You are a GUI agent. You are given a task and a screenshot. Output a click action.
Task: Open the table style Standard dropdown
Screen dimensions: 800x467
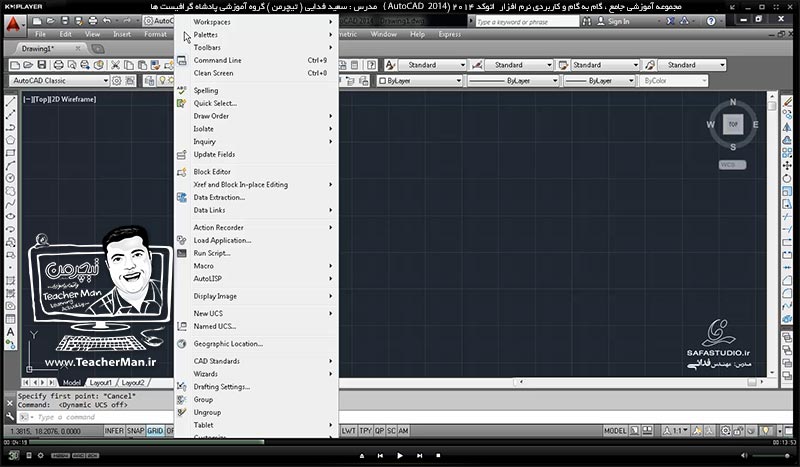tap(605, 65)
